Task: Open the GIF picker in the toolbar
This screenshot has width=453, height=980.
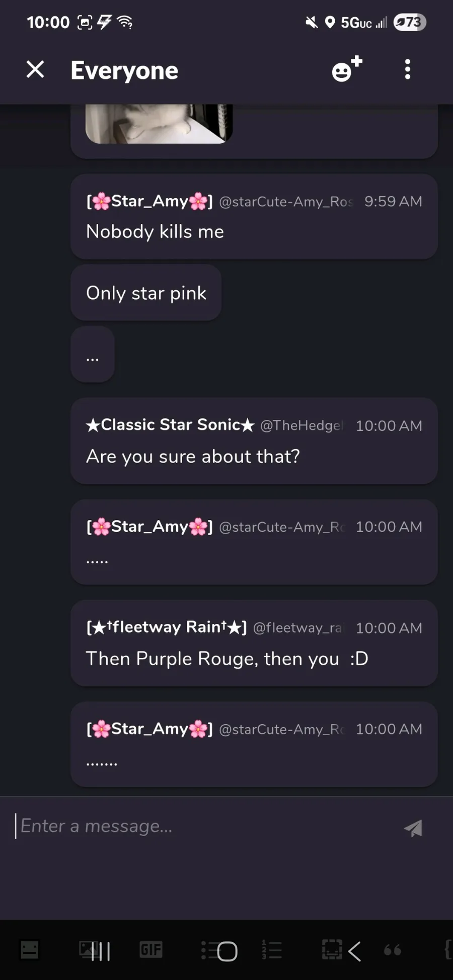Action: [150, 949]
